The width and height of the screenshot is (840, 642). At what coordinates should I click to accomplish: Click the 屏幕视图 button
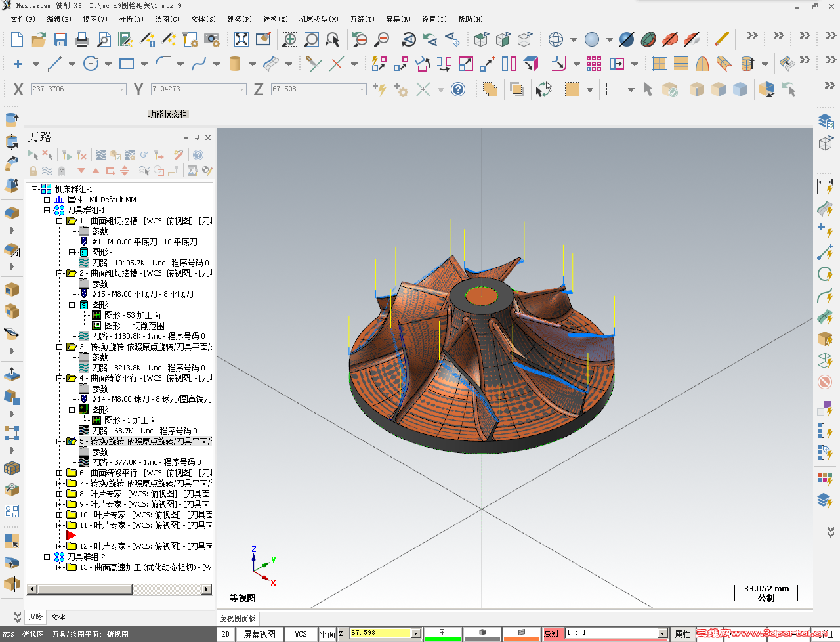pyautogui.click(x=259, y=634)
